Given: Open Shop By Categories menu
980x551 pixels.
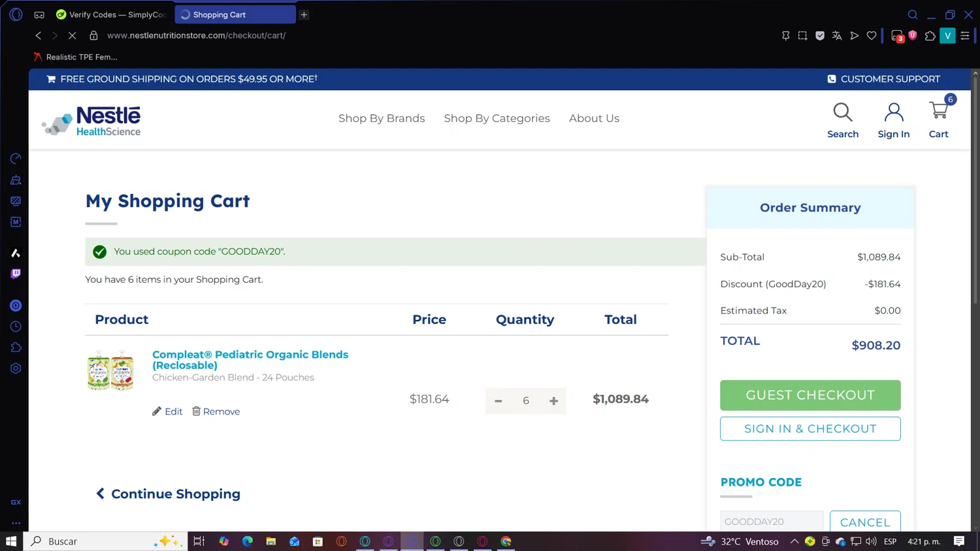Looking at the screenshot, I should pyautogui.click(x=497, y=118).
